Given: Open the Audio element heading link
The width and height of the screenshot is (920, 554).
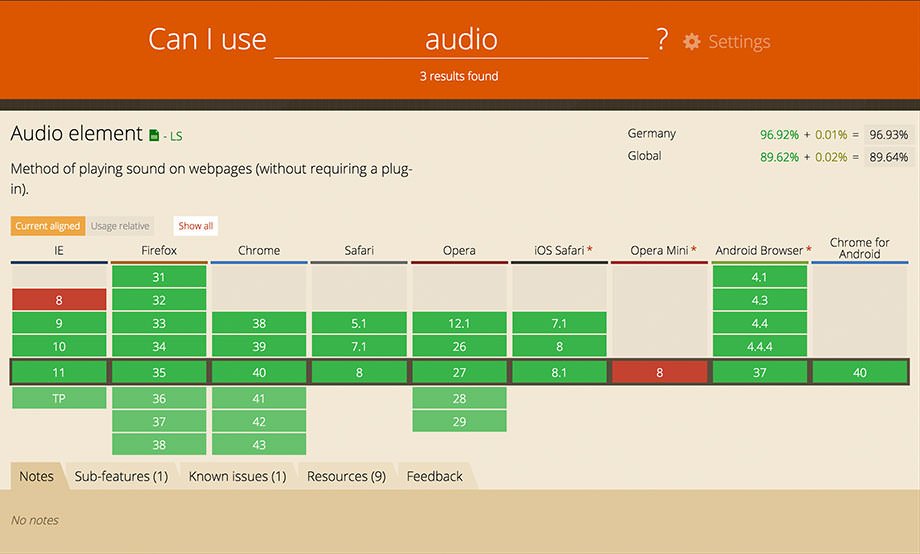Looking at the screenshot, I should tap(76, 133).
